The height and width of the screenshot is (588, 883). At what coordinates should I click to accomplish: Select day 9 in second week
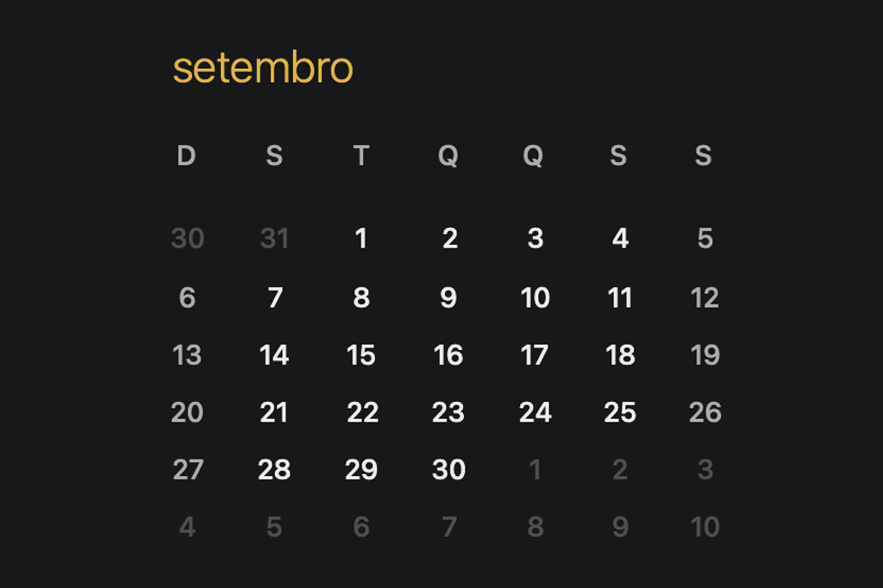click(x=448, y=298)
